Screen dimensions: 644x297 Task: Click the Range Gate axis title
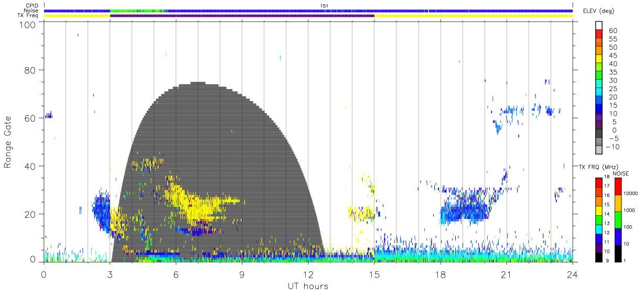[x=8, y=142]
